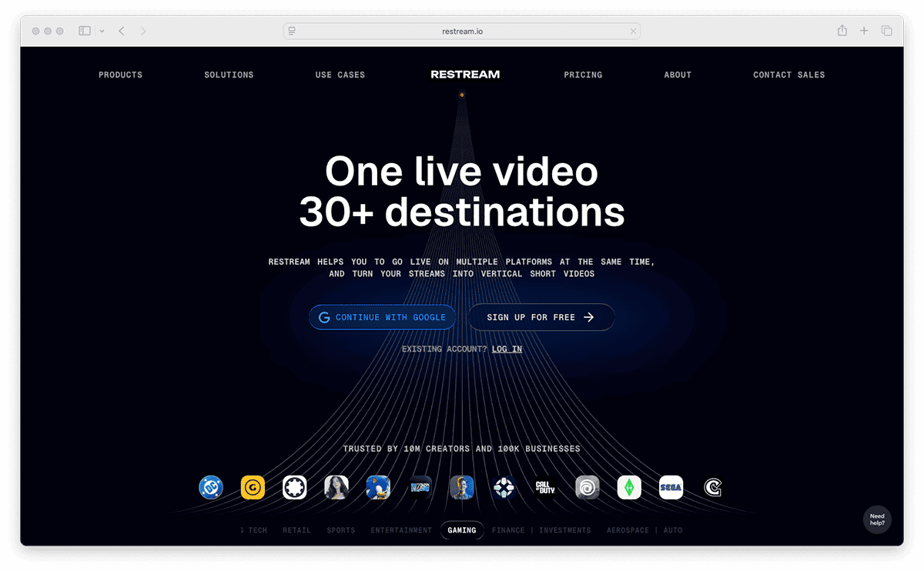924x571 pixels.
Task: Go forward with the browser forward arrow
Action: click(143, 31)
